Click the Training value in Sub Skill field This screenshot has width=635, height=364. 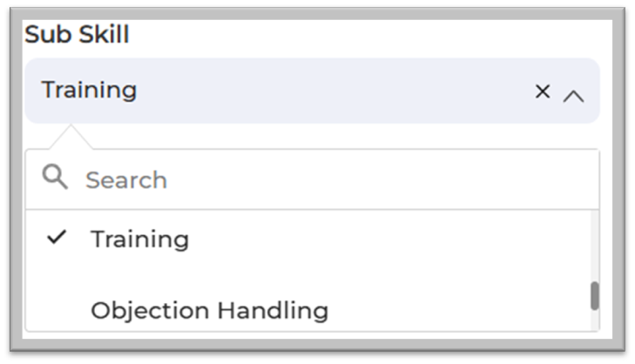tap(89, 90)
